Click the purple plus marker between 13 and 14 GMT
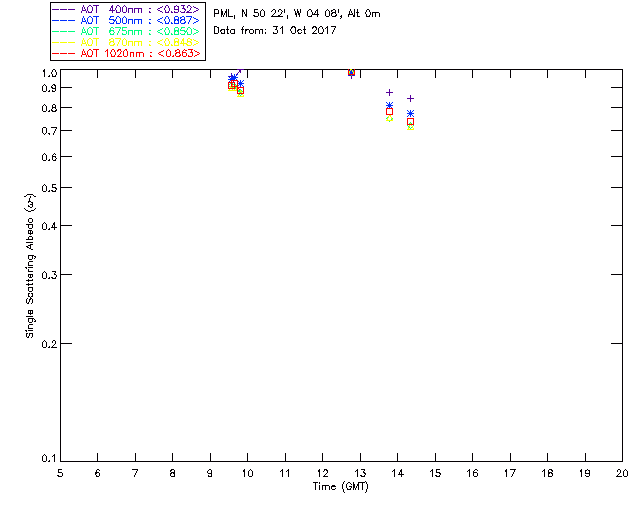Image resolution: width=640 pixels, height=512 pixels. tap(389, 93)
